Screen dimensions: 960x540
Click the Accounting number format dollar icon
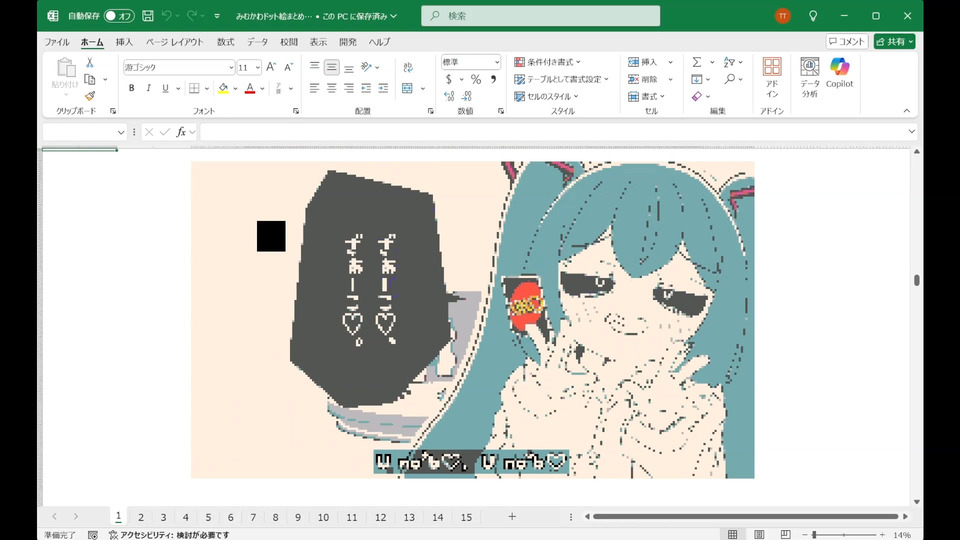449,79
